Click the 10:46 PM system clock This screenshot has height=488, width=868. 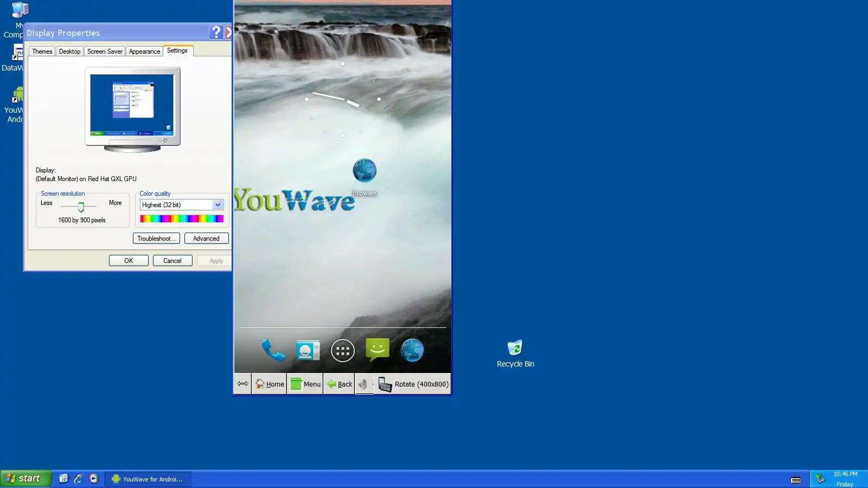pyautogui.click(x=845, y=474)
